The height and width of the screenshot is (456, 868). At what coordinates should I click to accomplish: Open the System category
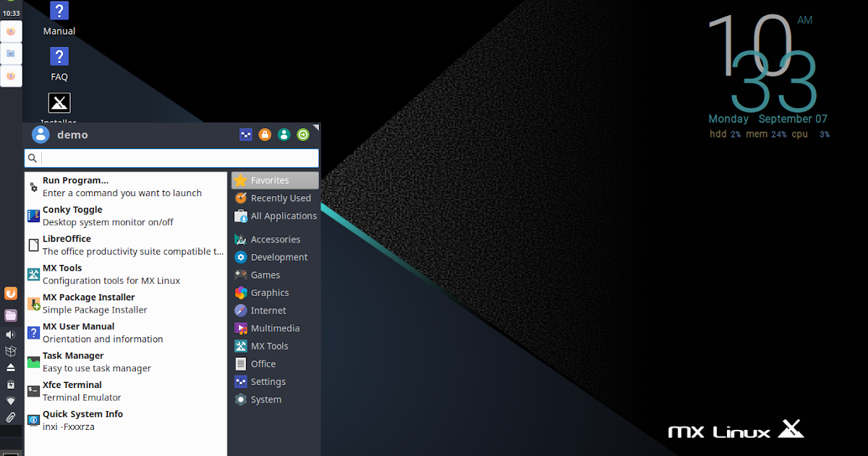(x=275, y=400)
